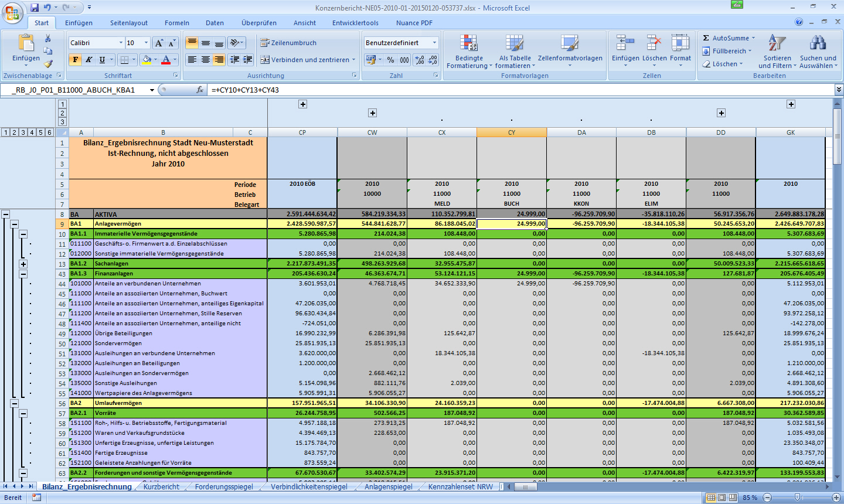
Task: Collapse row group at BA2 Umlaufvermögen
Action: click(x=15, y=403)
